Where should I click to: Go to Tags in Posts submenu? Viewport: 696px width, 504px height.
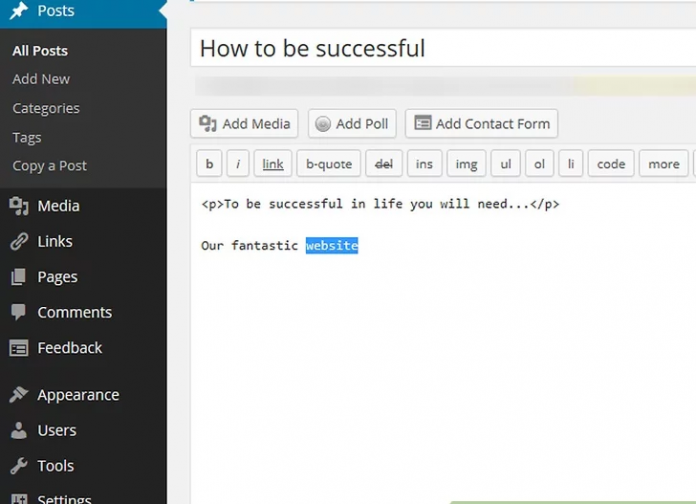[27, 137]
